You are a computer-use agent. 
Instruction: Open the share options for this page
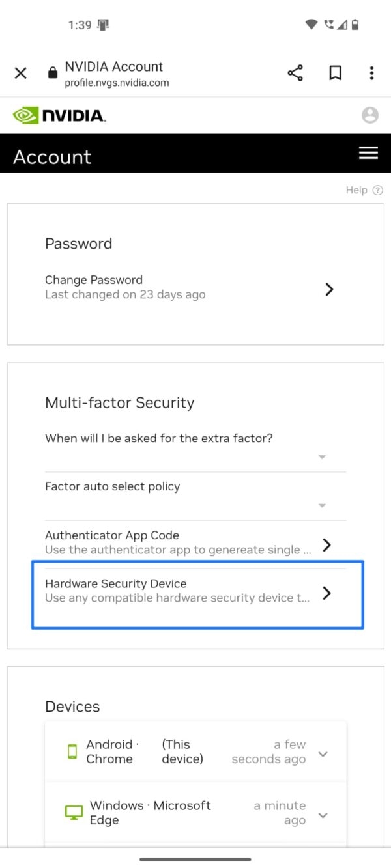295,73
